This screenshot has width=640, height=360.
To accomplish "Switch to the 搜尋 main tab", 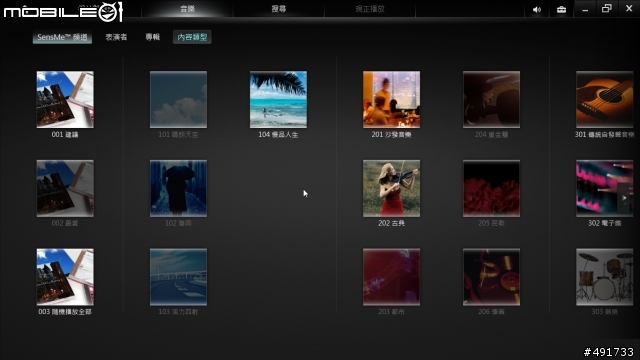I will [279, 9].
